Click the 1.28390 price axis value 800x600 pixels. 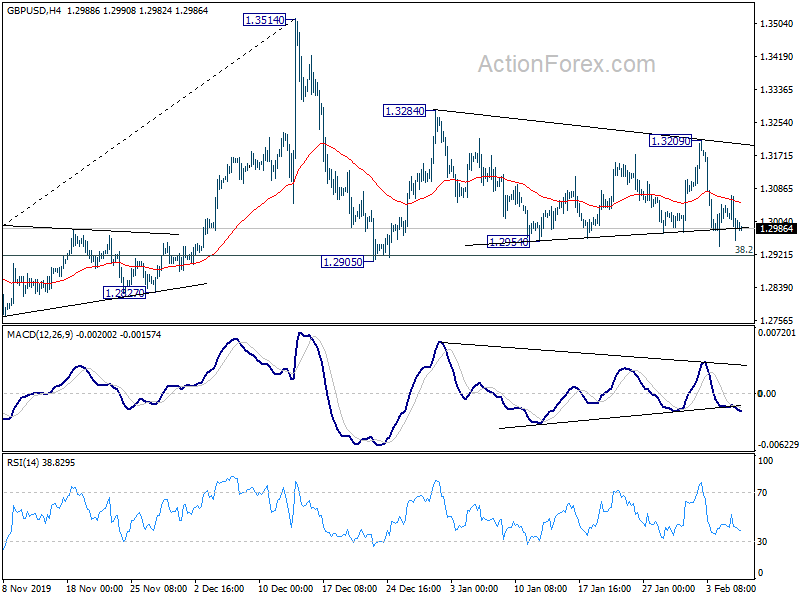pyautogui.click(x=777, y=288)
